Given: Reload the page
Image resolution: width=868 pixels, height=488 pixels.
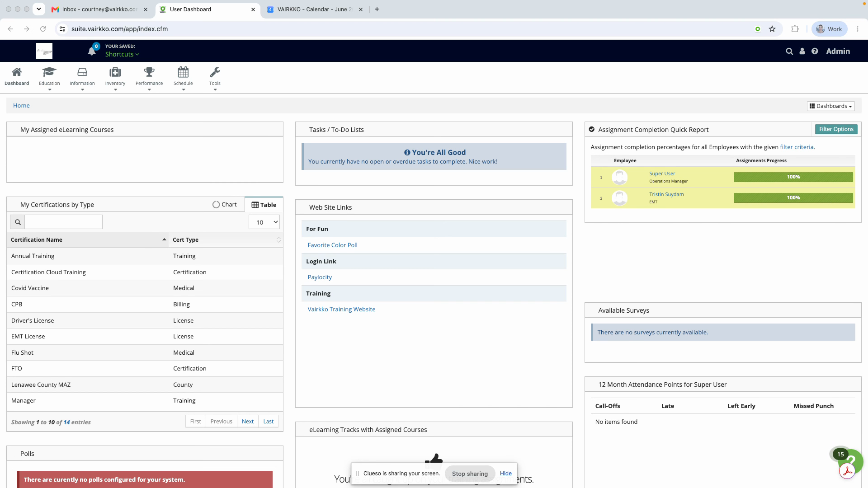Looking at the screenshot, I should pos(43,29).
